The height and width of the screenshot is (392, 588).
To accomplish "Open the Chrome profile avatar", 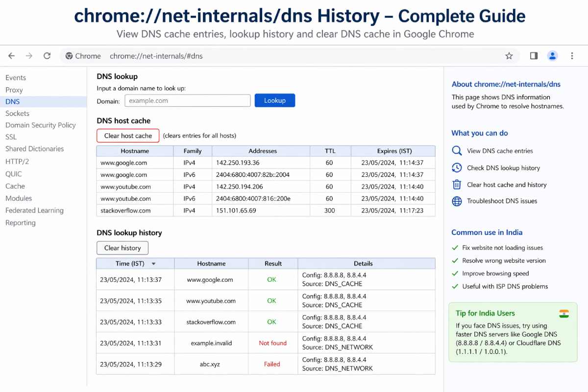I will pyautogui.click(x=553, y=56).
